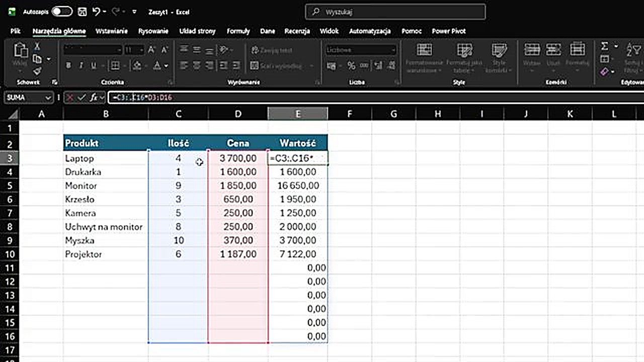Click the Undo arrow icon
644x362 pixels.
(97, 11)
